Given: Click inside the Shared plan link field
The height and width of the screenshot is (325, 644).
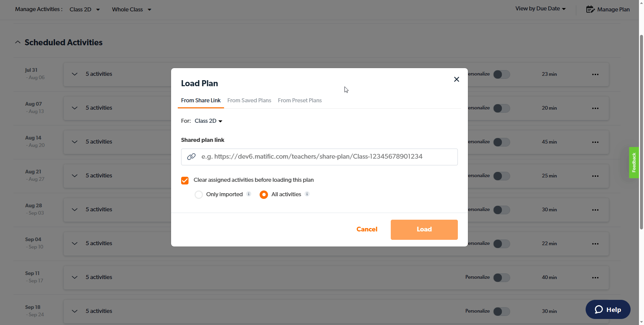Looking at the screenshot, I should pos(319,157).
